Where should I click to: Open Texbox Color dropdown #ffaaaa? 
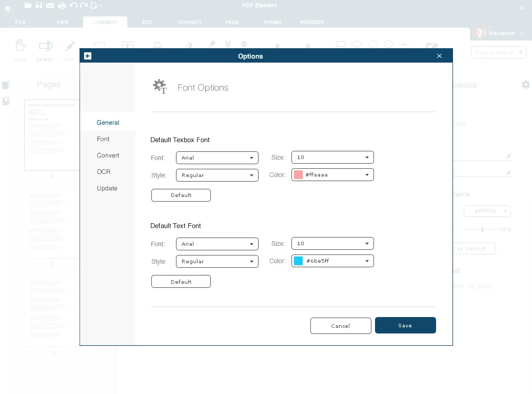point(332,175)
